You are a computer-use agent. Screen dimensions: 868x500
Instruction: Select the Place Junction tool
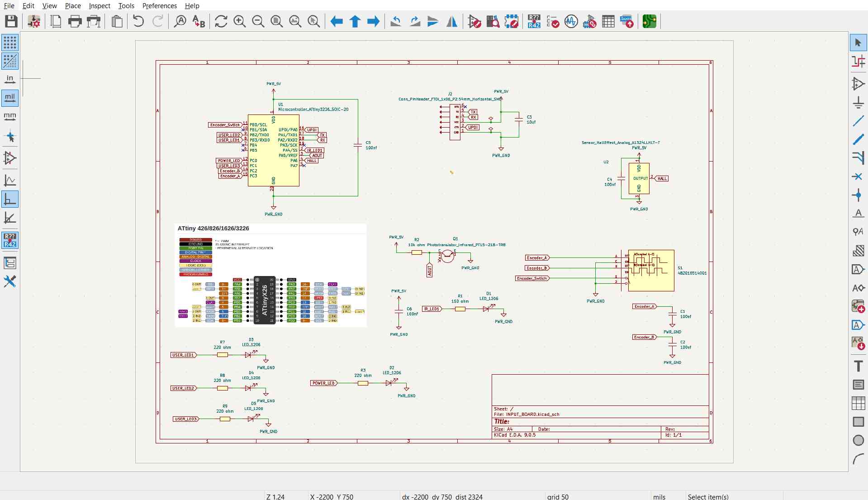[858, 195]
